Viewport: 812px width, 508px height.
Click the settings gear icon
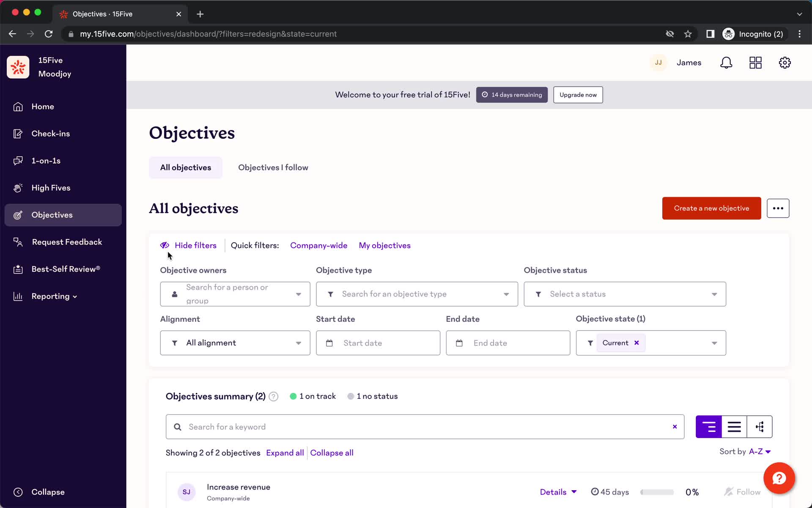pos(785,63)
